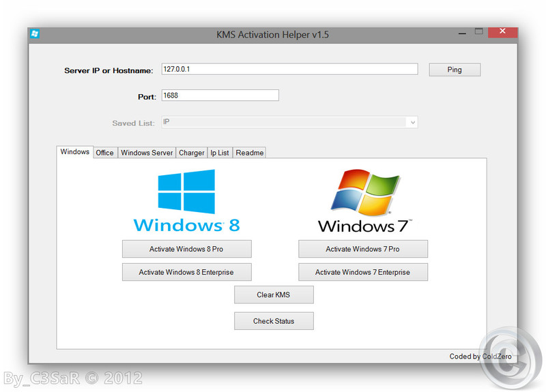The image size is (546, 392).
Task: Click the Clear KMS button
Action: (x=274, y=295)
